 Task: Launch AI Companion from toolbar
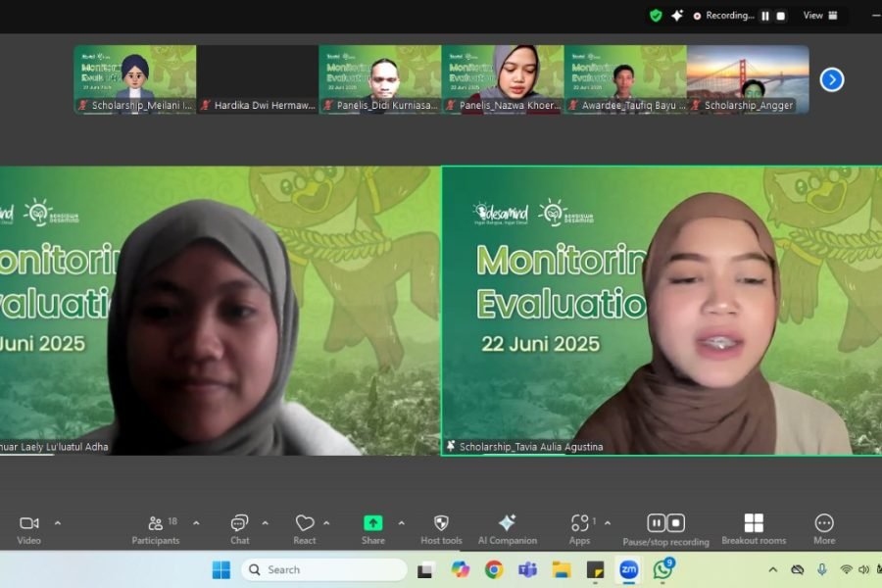[x=507, y=523]
